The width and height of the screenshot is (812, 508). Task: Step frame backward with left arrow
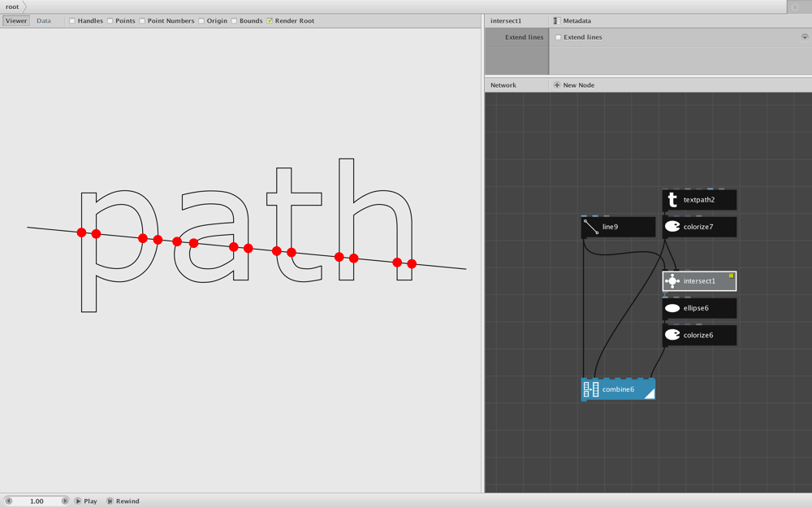coord(8,501)
